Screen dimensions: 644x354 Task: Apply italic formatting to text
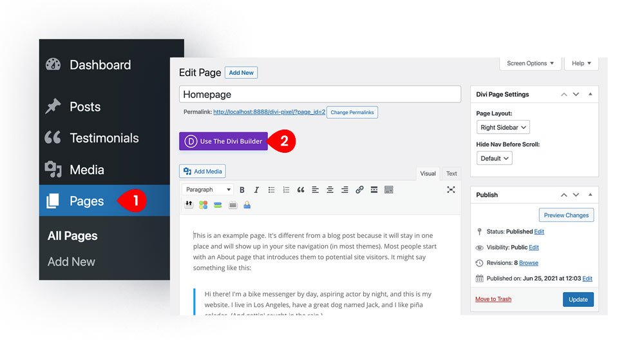[256, 190]
